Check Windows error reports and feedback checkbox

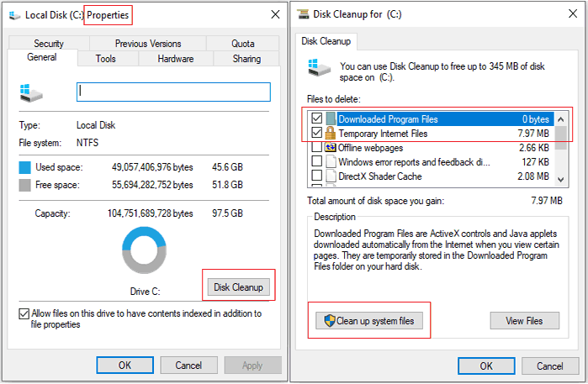pyautogui.click(x=317, y=161)
